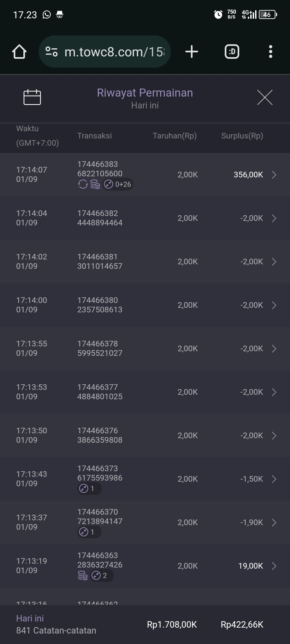Tap the browser home icon

(19, 52)
